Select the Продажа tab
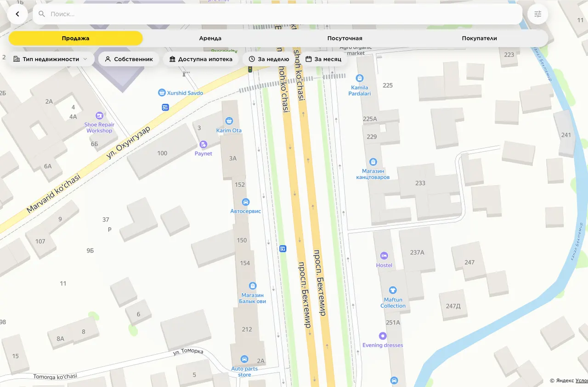This screenshot has height=387, width=588. (x=76, y=39)
